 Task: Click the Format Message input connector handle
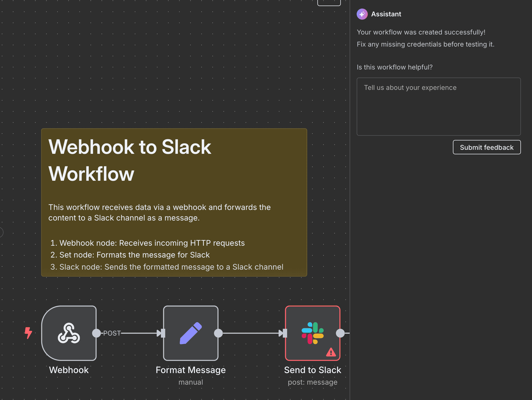(162, 333)
